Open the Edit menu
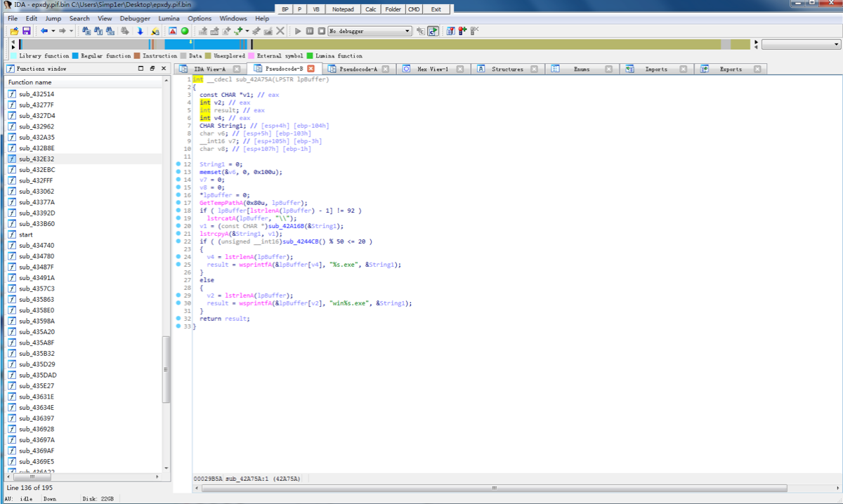Image resolution: width=843 pixels, height=504 pixels. tap(32, 18)
